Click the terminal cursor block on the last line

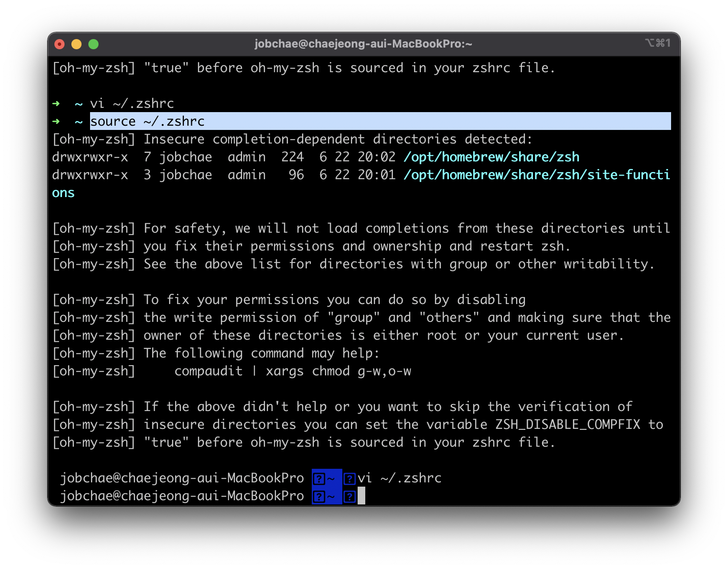(x=361, y=496)
